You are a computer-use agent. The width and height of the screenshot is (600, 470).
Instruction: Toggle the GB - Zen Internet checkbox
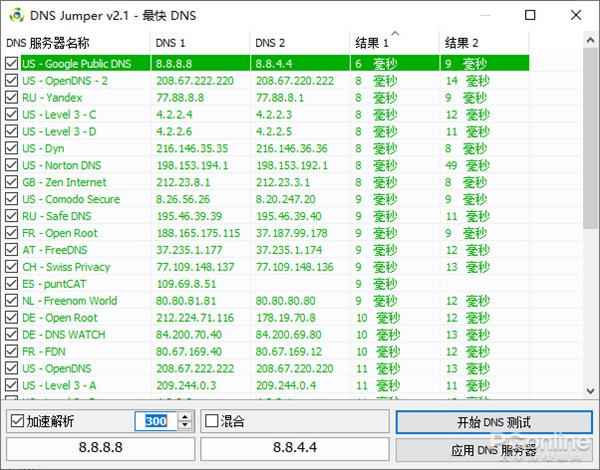(11, 182)
